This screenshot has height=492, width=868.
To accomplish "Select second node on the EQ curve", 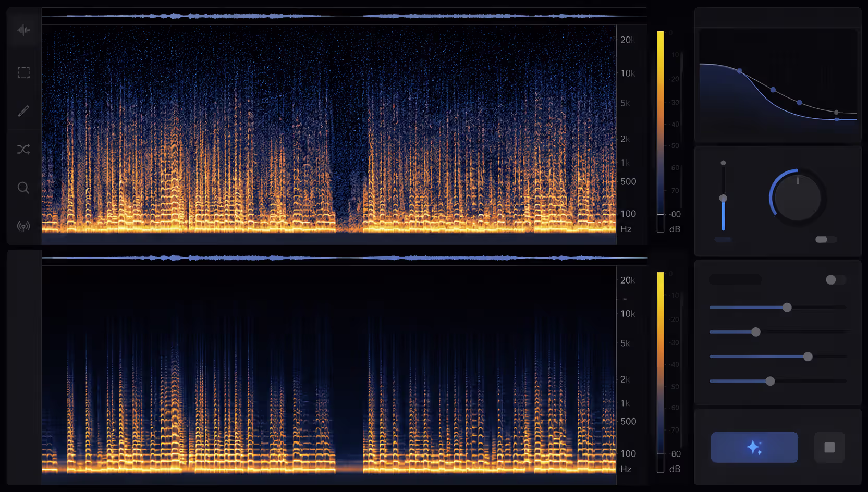I will [x=773, y=90].
